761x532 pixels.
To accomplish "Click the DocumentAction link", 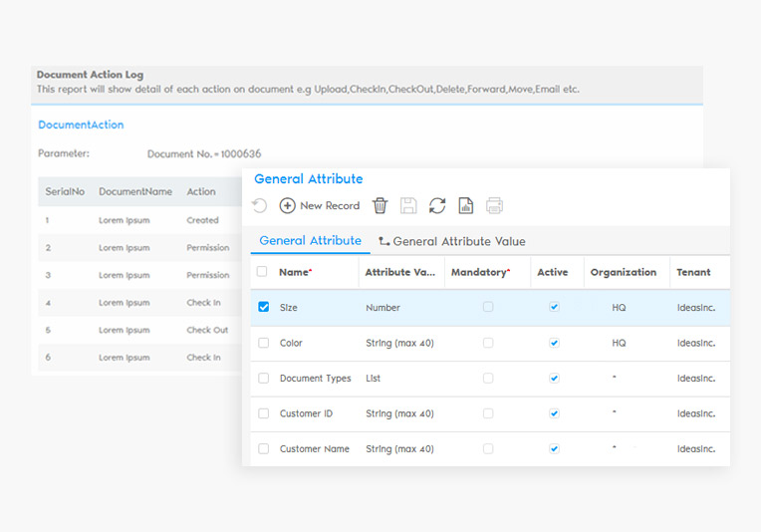I will pos(81,125).
